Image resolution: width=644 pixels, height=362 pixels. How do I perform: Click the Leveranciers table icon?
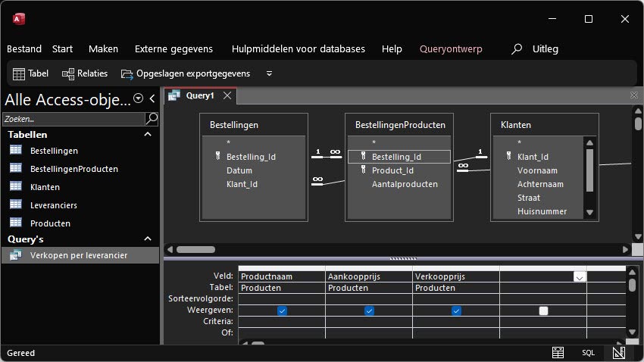[16, 204]
